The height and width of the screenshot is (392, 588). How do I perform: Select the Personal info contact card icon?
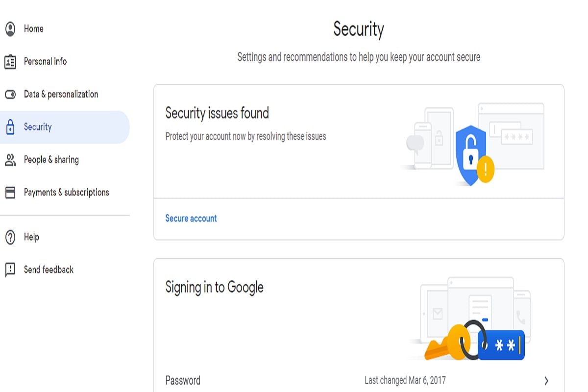click(x=10, y=61)
